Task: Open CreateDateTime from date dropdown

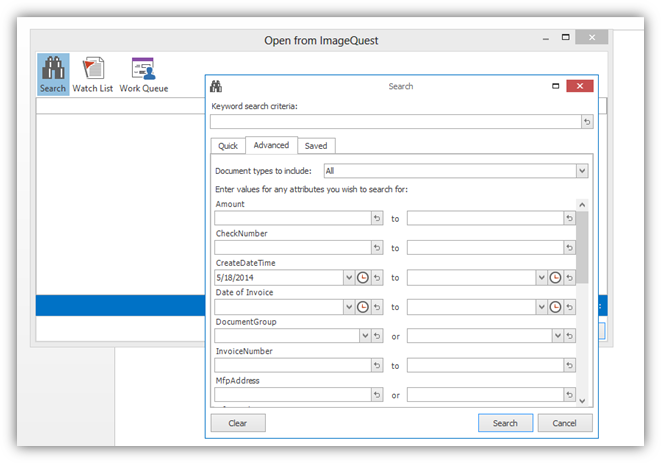Action: coord(349,277)
